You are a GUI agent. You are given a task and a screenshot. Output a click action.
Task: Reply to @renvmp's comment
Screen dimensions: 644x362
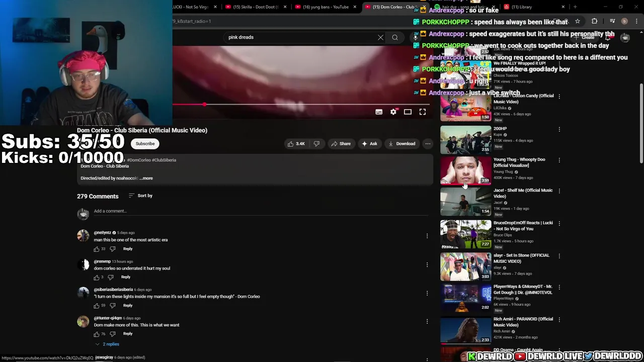126,277
